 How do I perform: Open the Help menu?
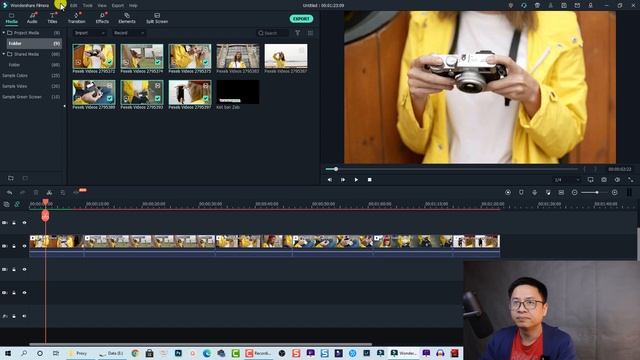(133, 6)
